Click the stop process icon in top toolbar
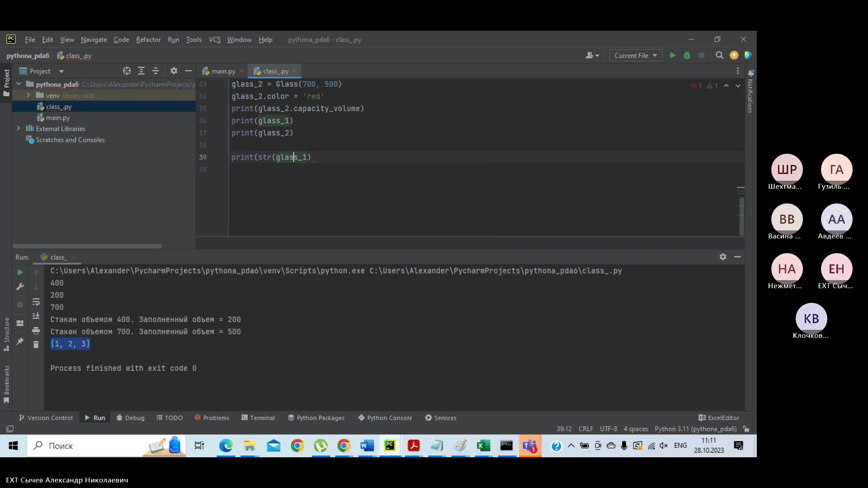Image resolution: width=868 pixels, height=488 pixels. click(701, 55)
